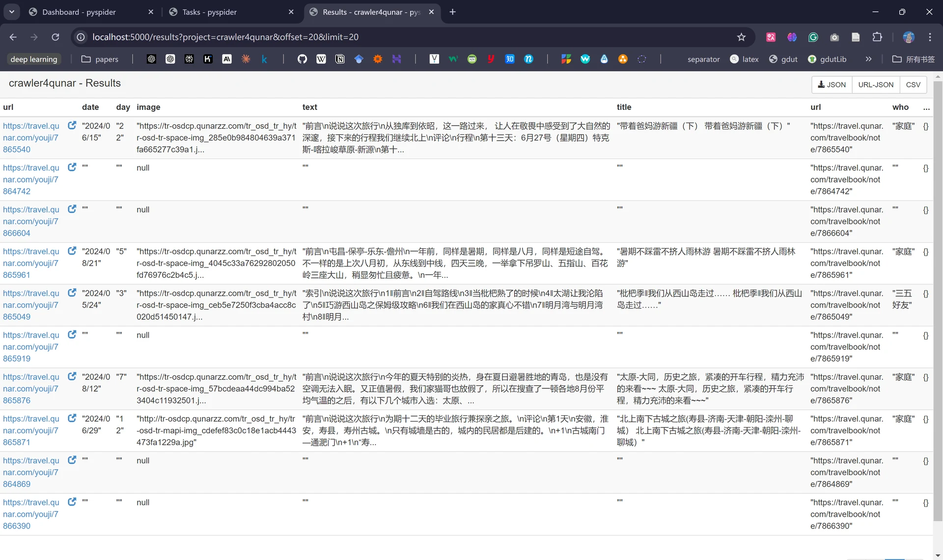This screenshot has height=560, width=943.
Task: Open the camera screenshot extension
Action: tap(834, 37)
